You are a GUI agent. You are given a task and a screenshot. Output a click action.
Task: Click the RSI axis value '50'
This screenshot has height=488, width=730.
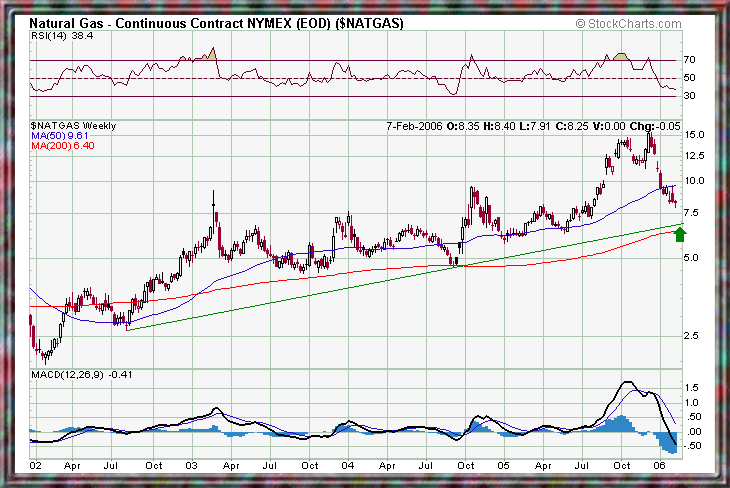point(689,78)
